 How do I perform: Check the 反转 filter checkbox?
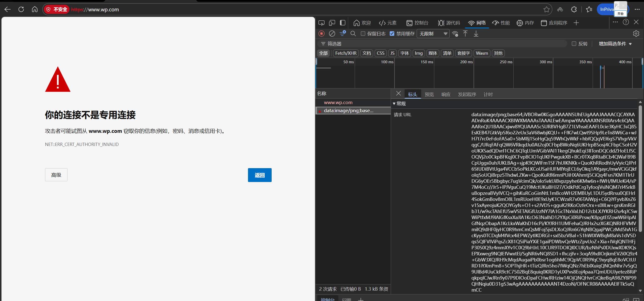(x=574, y=44)
